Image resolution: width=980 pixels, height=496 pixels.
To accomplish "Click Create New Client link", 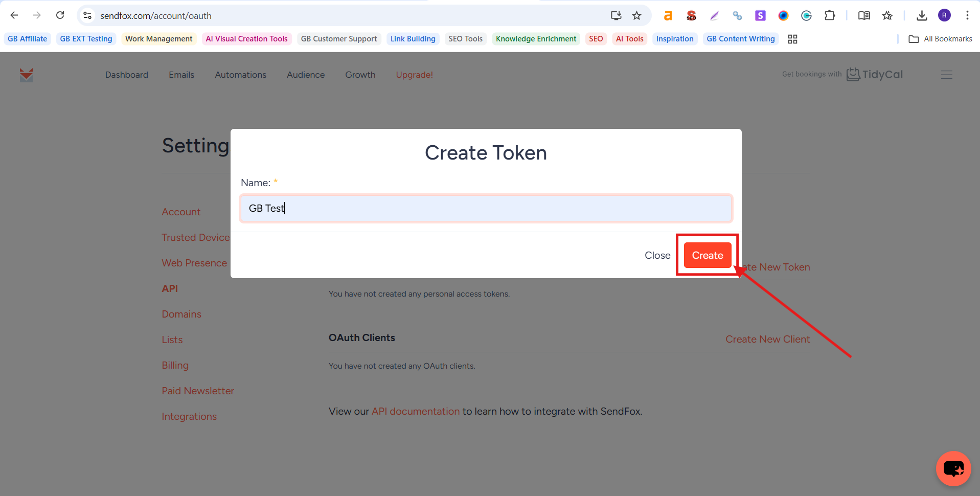I will (x=767, y=339).
